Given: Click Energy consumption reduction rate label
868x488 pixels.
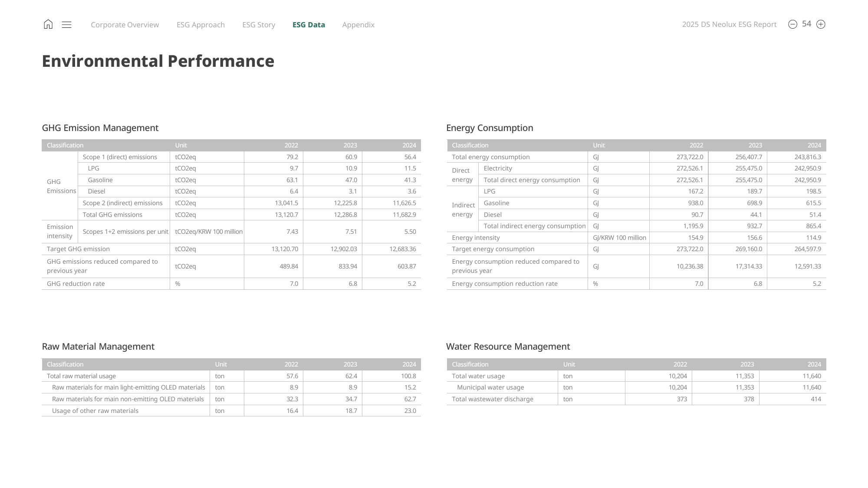Looking at the screenshot, I should tap(505, 284).
